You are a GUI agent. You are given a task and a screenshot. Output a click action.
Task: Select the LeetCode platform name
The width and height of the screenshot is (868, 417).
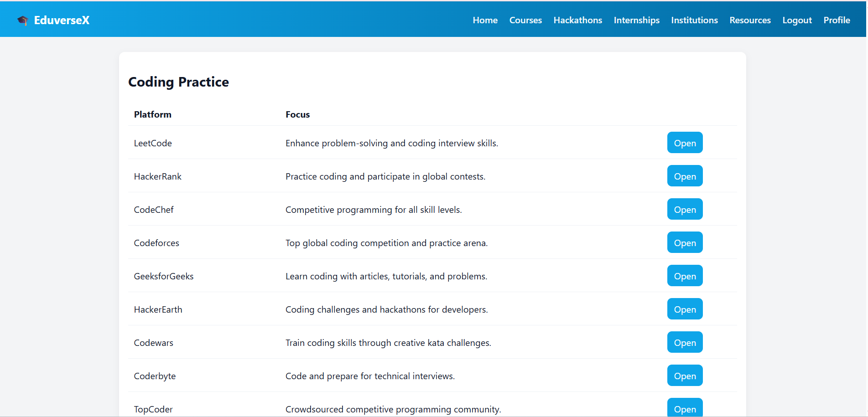click(153, 143)
